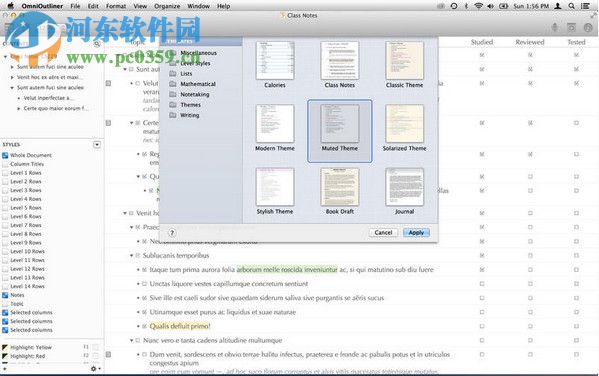Open the View menu
Viewport: 599px width, 376px height.
[x=140, y=6]
